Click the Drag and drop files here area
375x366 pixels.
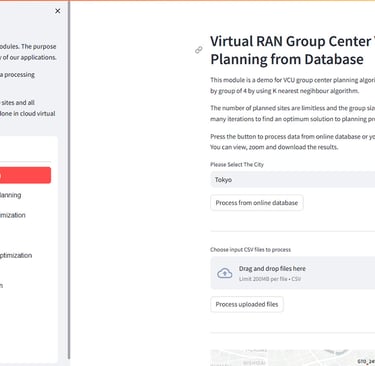pyautogui.click(x=293, y=273)
